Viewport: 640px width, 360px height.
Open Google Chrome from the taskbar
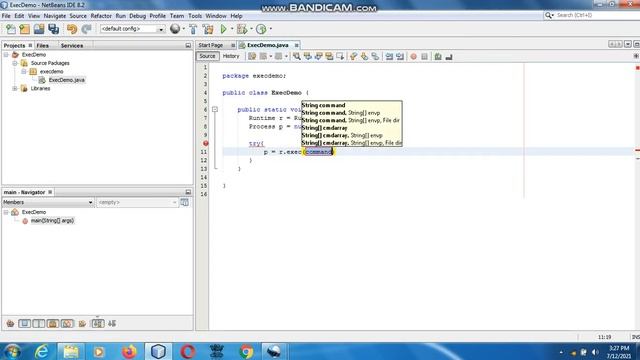click(x=246, y=351)
